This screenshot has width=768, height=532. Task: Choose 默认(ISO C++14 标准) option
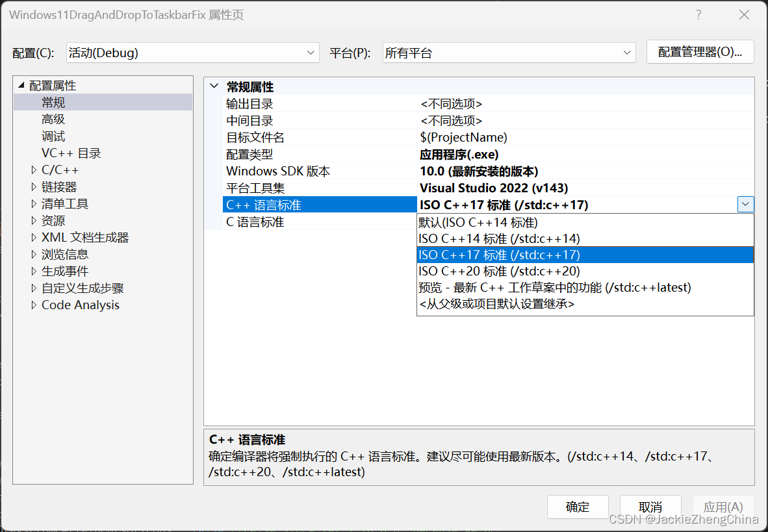click(x=585, y=222)
